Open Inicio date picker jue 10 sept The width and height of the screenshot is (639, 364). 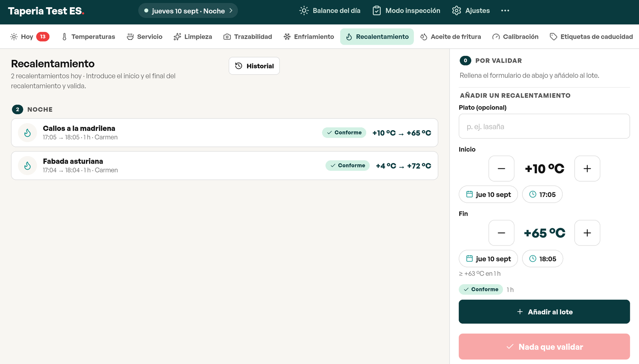pos(488,194)
